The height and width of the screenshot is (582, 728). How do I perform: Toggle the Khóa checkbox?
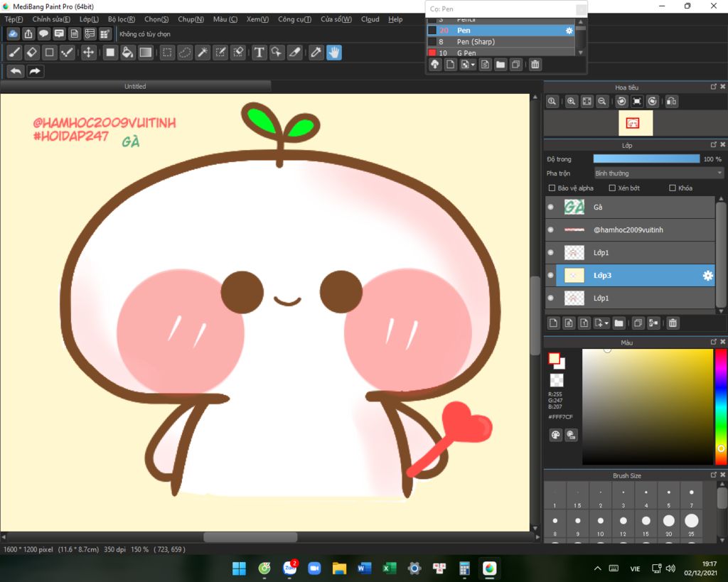(673, 188)
